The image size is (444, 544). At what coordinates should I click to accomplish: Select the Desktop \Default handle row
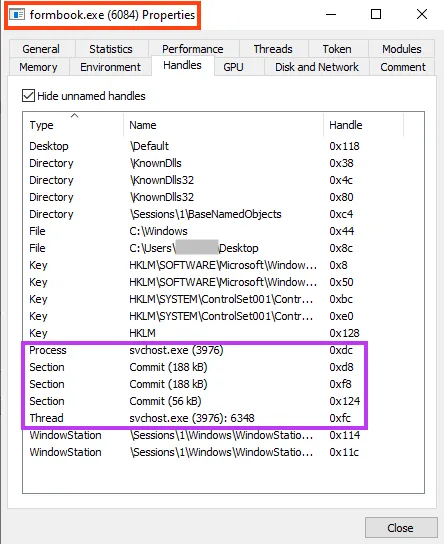pos(223,146)
